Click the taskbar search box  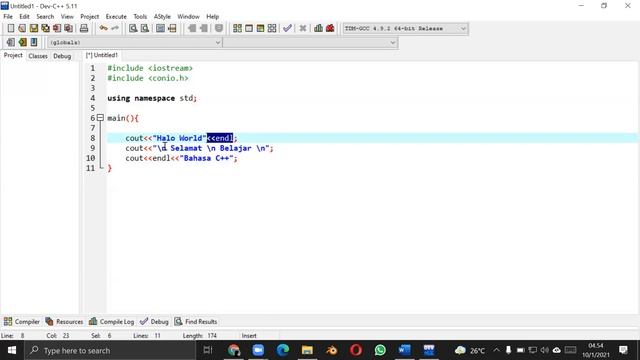(x=110, y=350)
